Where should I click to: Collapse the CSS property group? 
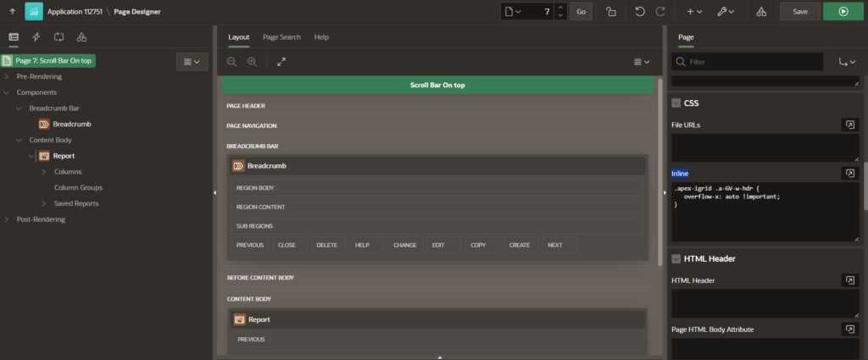click(676, 102)
